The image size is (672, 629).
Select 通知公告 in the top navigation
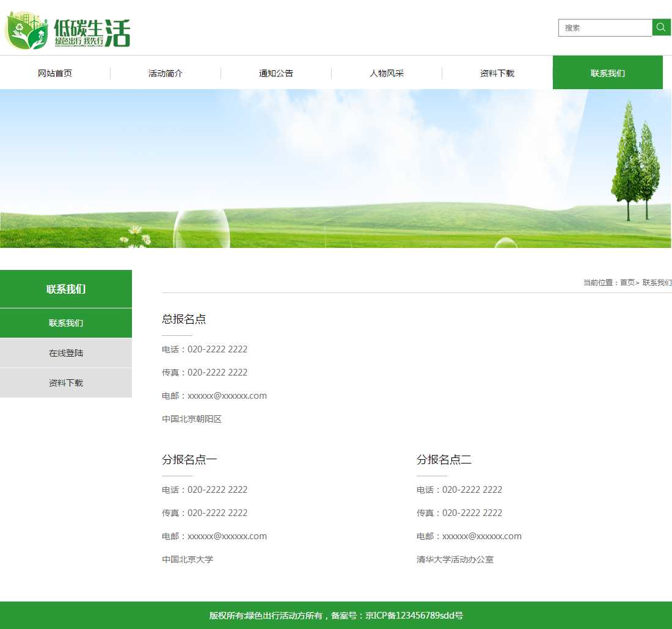click(276, 73)
